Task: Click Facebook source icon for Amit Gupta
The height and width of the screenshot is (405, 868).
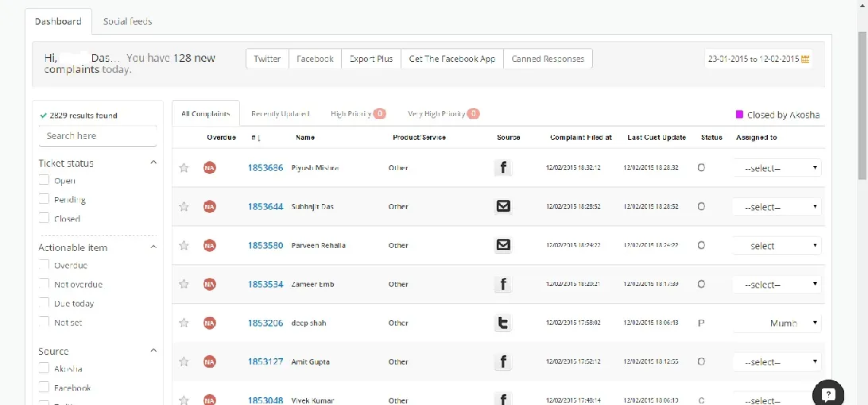Action: [x=502, y=361]
